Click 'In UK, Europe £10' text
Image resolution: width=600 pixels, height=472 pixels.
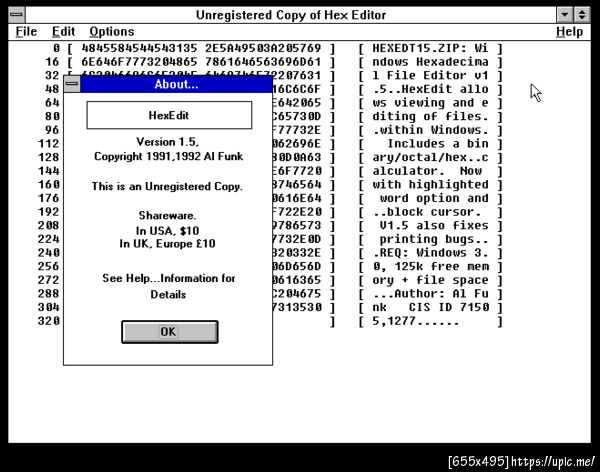click(167, 244)
